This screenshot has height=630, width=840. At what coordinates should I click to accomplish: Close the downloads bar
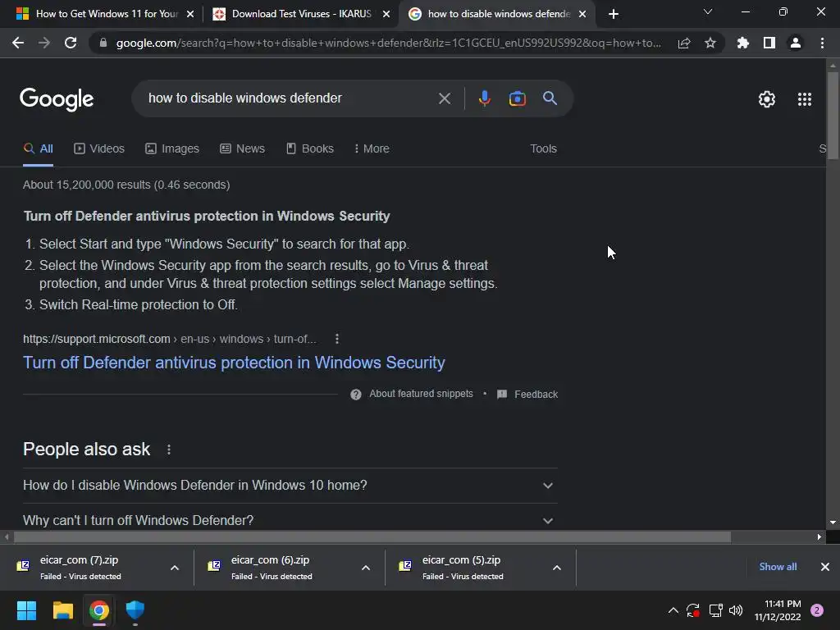coord(825,567)
